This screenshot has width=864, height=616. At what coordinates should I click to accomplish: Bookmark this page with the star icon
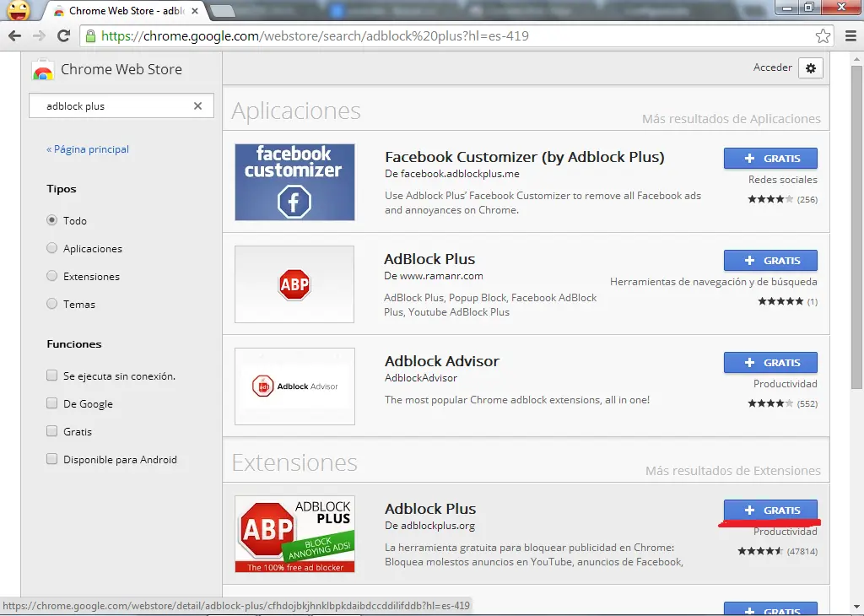click(x=823, y=35)
